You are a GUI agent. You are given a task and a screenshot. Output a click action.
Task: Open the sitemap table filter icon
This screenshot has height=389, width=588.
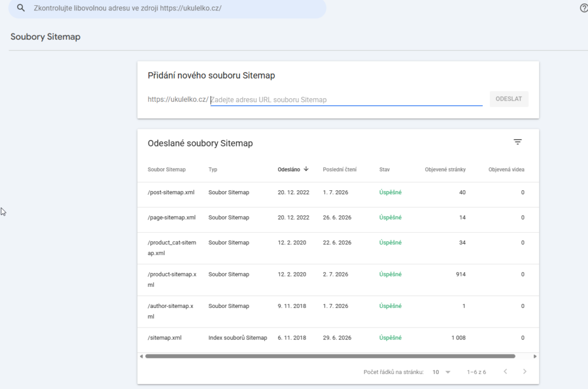(x=517, y=142)
